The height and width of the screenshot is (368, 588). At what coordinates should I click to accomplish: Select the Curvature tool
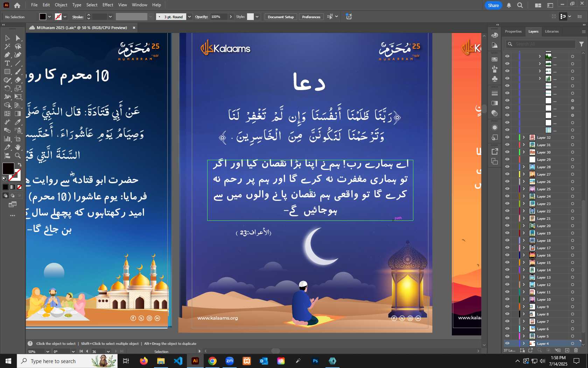(18, 55)
